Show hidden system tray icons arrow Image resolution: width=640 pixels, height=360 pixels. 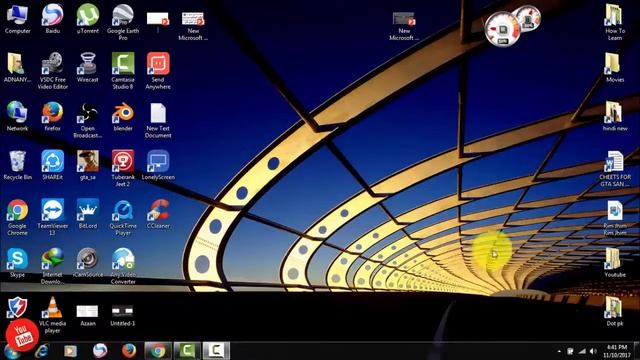[x=559, y=351]
